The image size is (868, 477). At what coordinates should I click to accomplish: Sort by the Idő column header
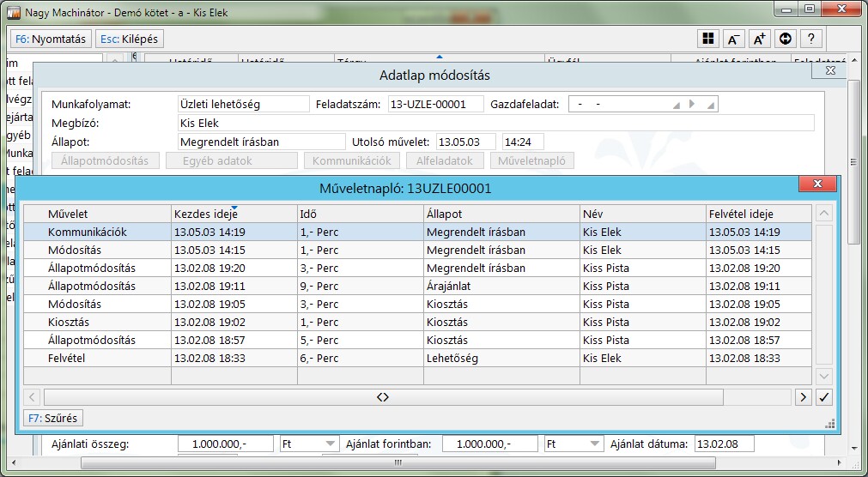[361, 214]
